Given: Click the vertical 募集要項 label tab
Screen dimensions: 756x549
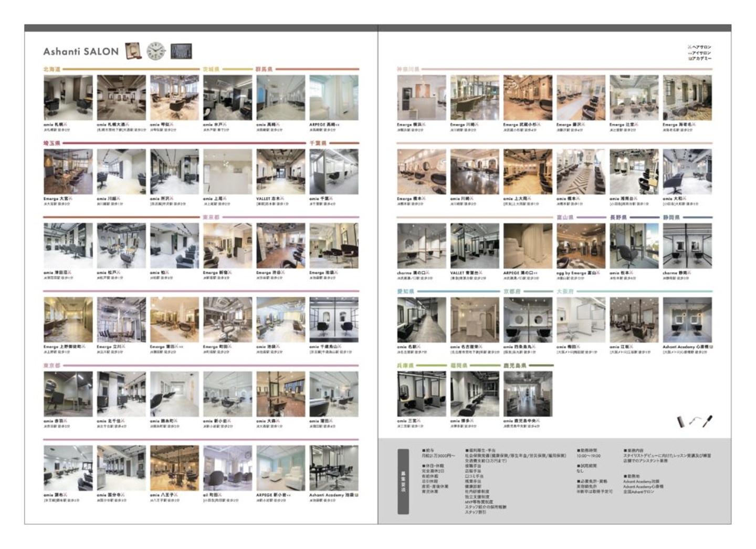Looking at the screenshot, I should [403, 481].
